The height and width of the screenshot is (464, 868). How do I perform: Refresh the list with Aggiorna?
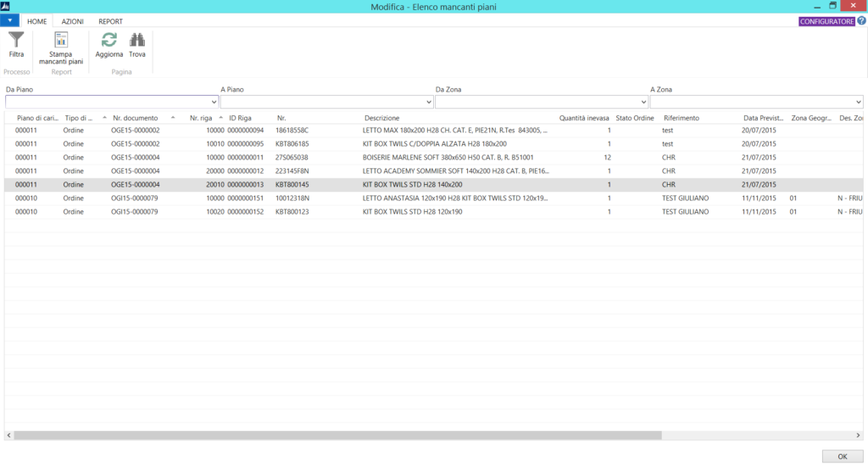[109, 45]
